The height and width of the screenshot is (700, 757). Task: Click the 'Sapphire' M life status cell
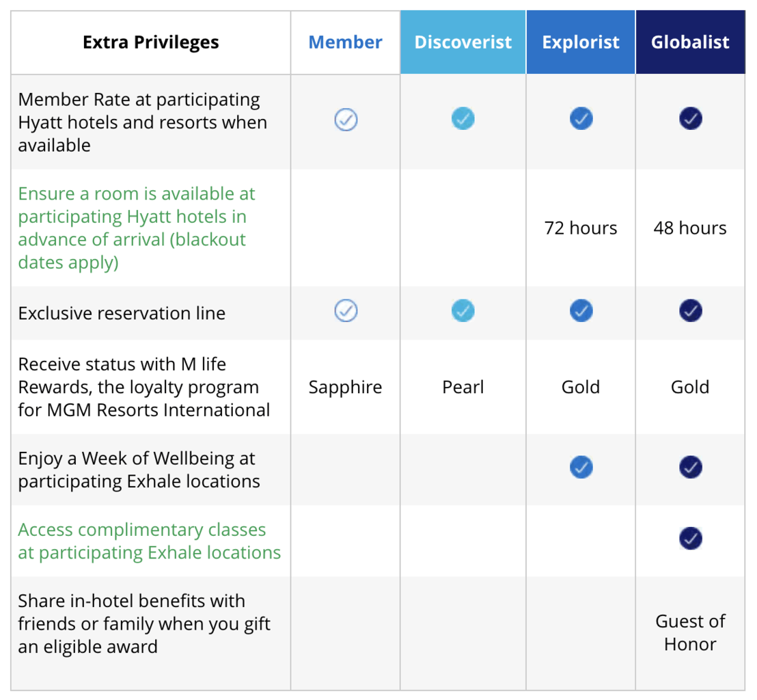coord(345,387)
